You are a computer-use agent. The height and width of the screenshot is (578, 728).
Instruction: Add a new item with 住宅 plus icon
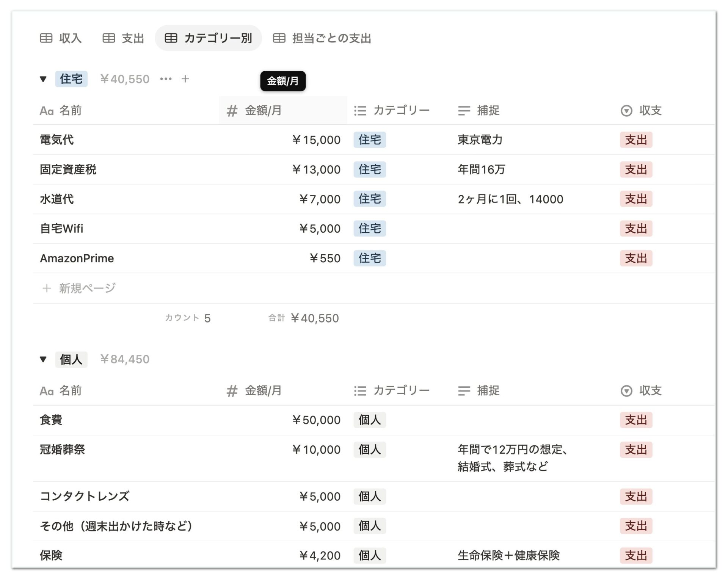(x=185, y=79)
